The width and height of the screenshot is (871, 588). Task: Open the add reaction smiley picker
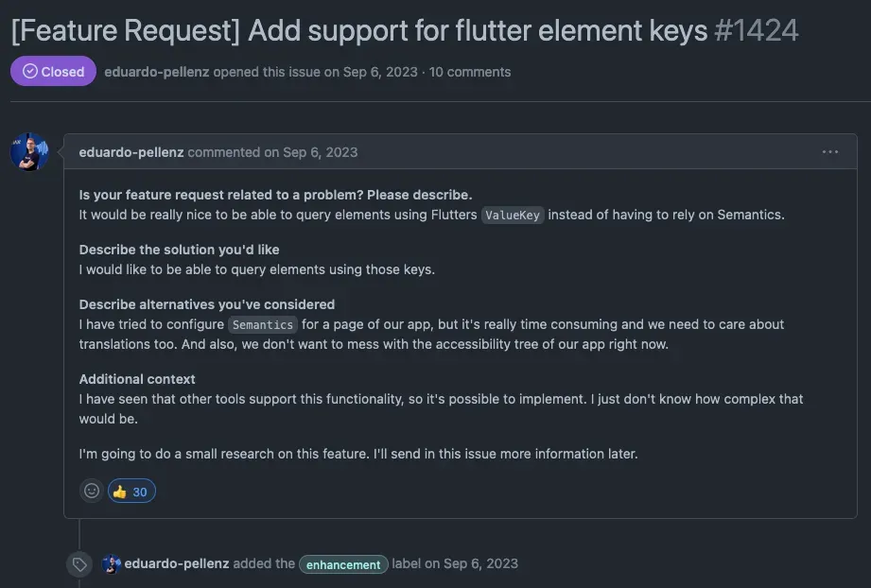(92, 491)
